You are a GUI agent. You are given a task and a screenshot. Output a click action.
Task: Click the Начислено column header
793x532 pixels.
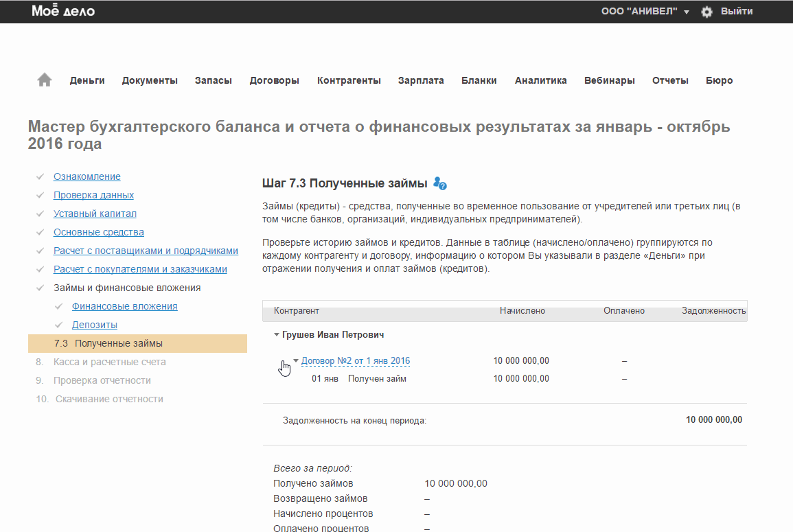pos(522,310)
